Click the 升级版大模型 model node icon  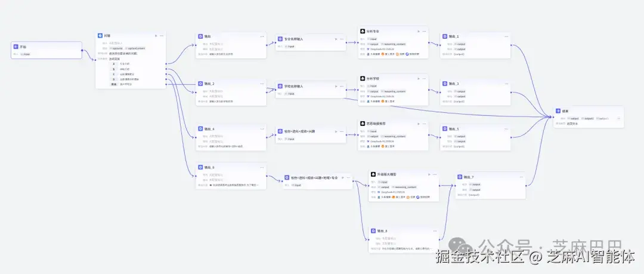373,174
